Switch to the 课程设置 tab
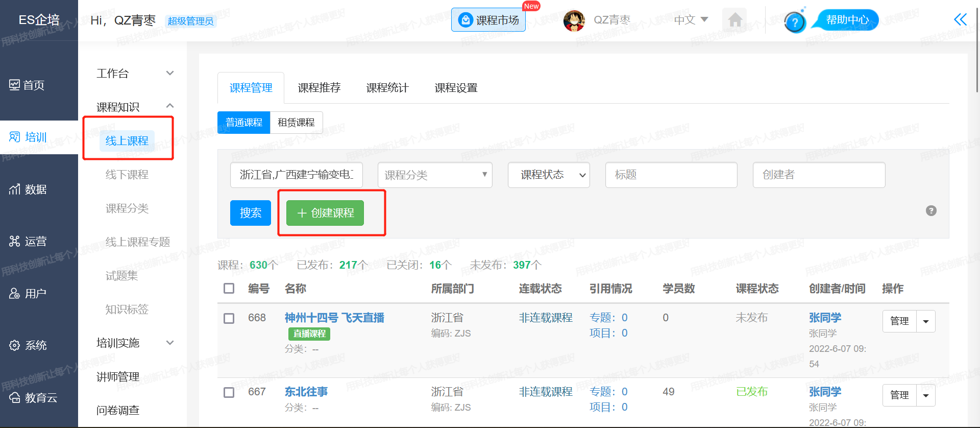Viewport: 980px width, 428px height. pos(456,88)
